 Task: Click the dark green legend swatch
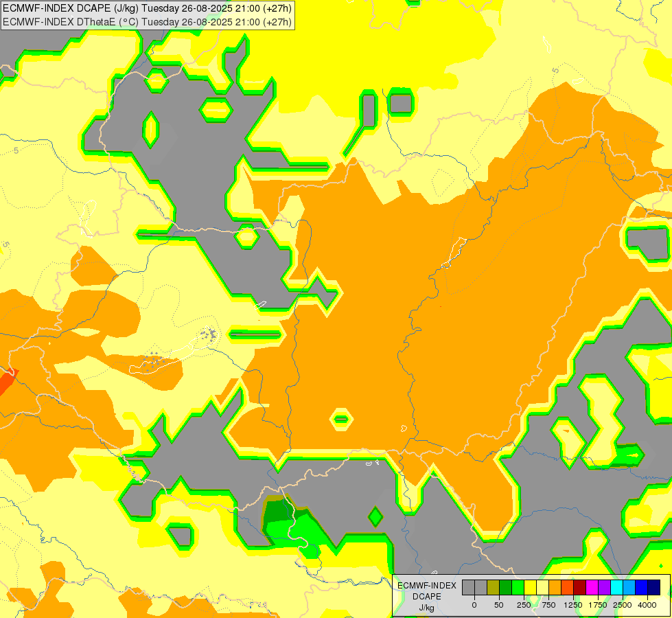(x=506, y=588)
